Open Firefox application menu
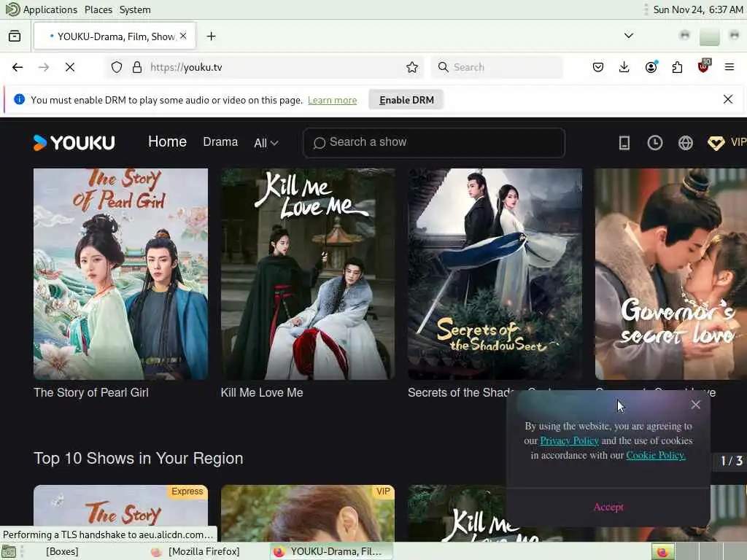Screen dimensions: 747x560 (x=729, y=67)
